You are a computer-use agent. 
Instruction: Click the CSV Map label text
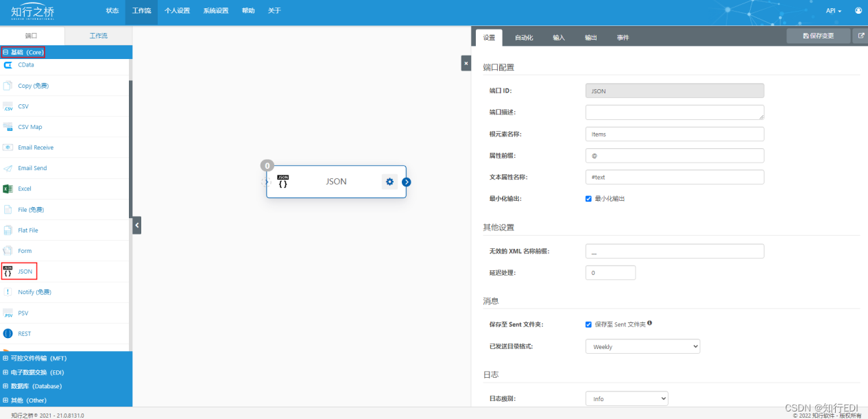coord(30,127)
